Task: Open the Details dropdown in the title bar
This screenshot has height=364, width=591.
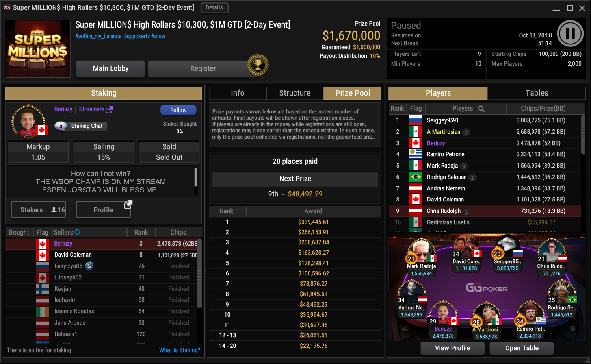Action: click(214, 7)
